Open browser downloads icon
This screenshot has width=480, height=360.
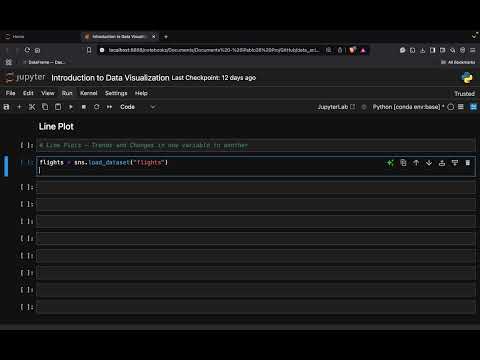coord(423,50)
